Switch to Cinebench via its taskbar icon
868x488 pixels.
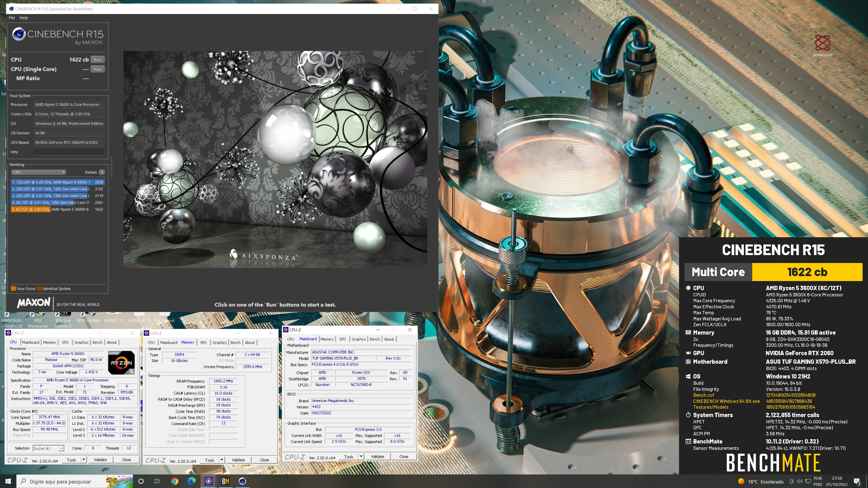tap(242, 481)
